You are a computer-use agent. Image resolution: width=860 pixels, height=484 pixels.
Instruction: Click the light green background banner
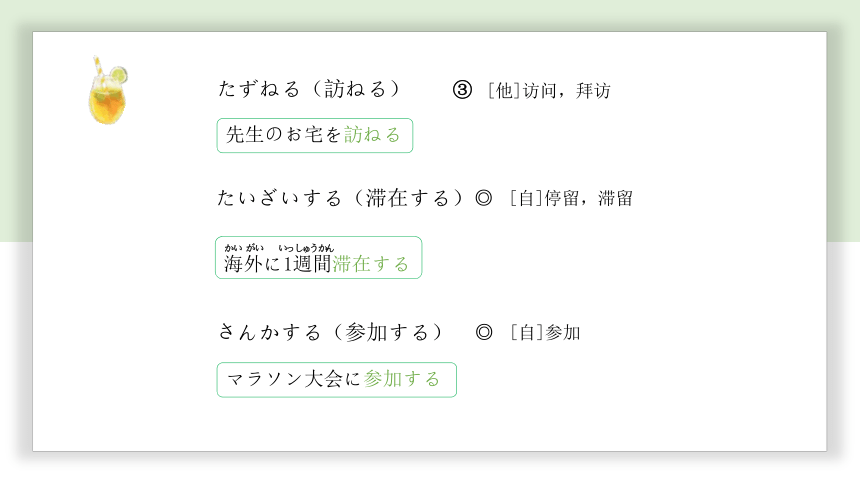[430, 15]
